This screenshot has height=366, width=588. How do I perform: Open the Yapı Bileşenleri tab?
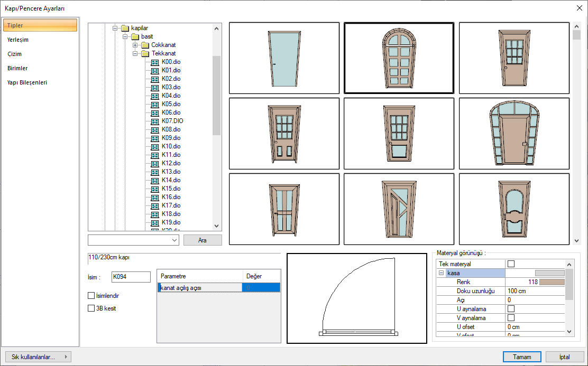(27, 82)
